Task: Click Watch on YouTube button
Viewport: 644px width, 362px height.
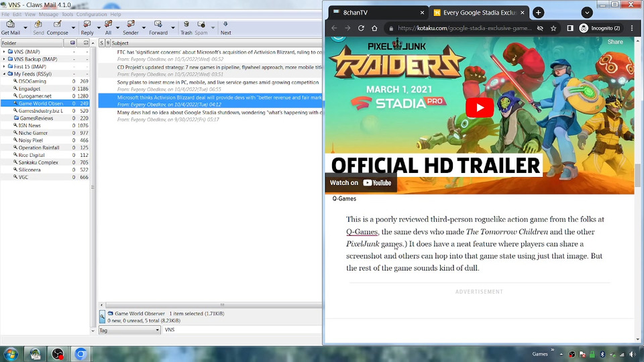Action: [361, 183]
